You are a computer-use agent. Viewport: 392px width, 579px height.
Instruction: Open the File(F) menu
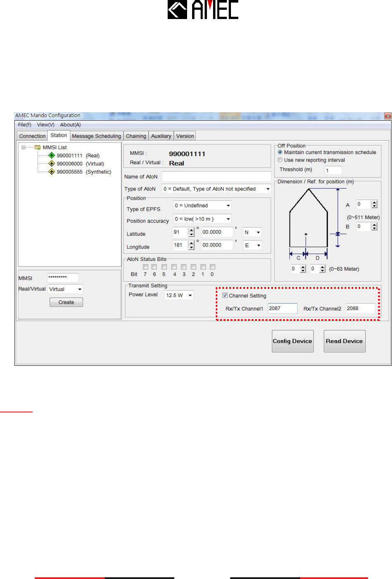point(24,125)
